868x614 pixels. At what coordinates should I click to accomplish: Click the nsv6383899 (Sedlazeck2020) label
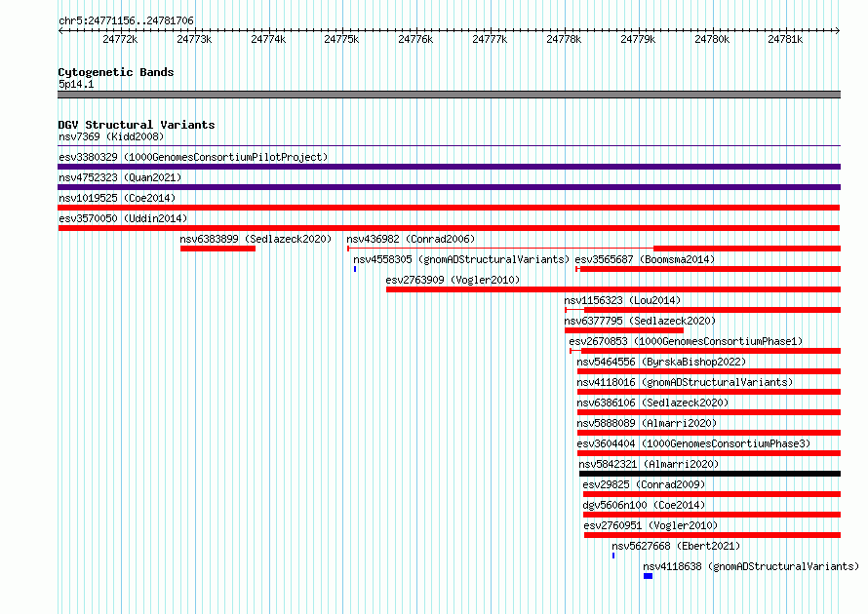(256, 239)
